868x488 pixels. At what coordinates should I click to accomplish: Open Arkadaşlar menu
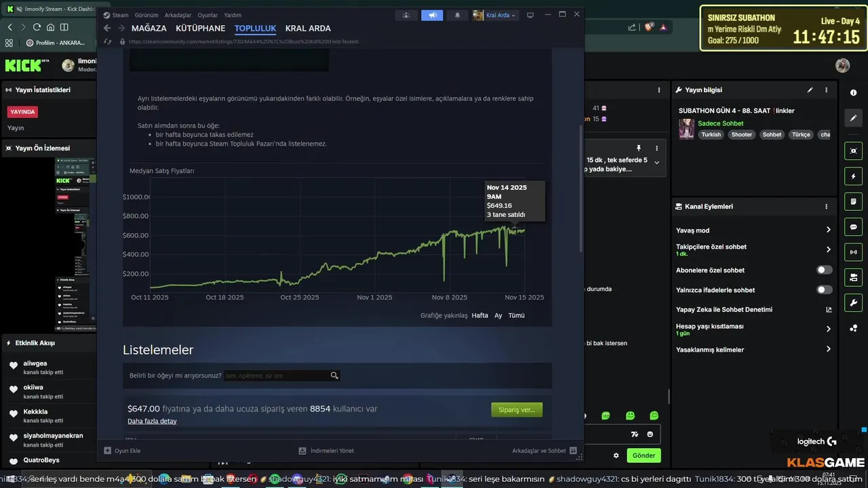point(178,15)
